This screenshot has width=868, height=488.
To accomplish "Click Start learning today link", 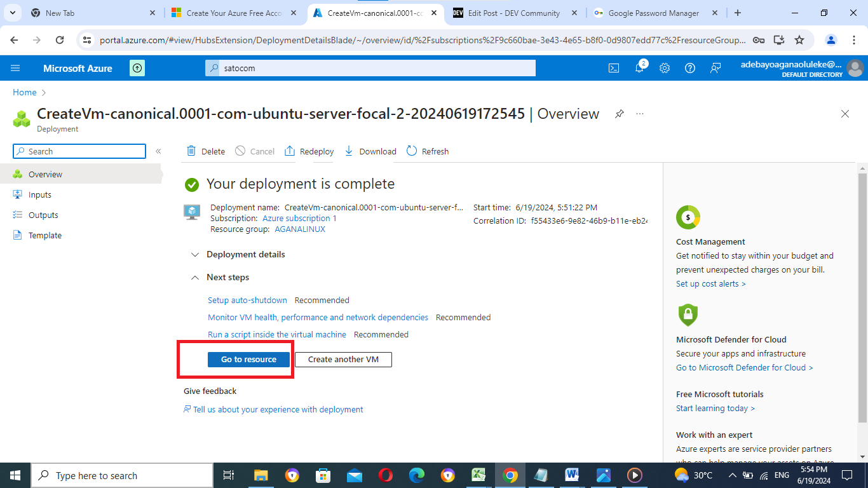I will [715, 409].
